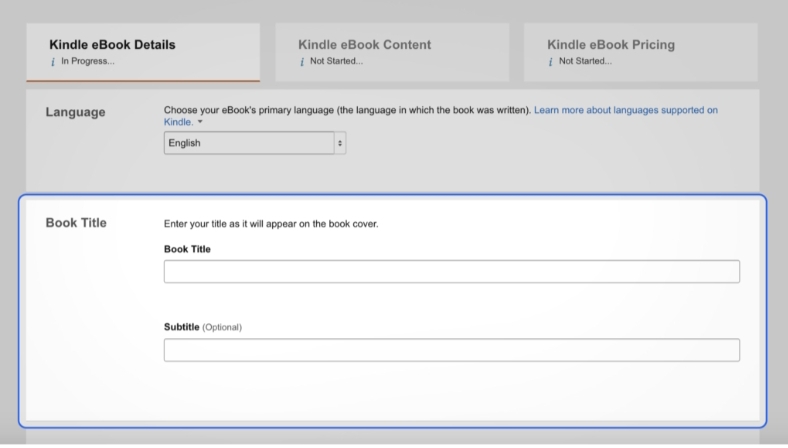Click the 'Enter your title' instruction text
This screenshot has width=788, height=448.
(270, 224)
